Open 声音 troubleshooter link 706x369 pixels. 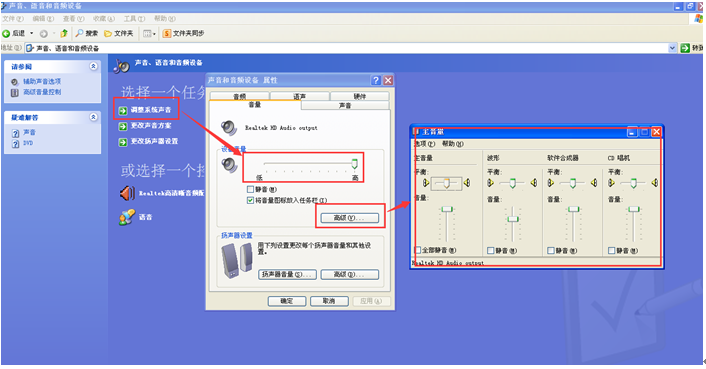[29, 132]
